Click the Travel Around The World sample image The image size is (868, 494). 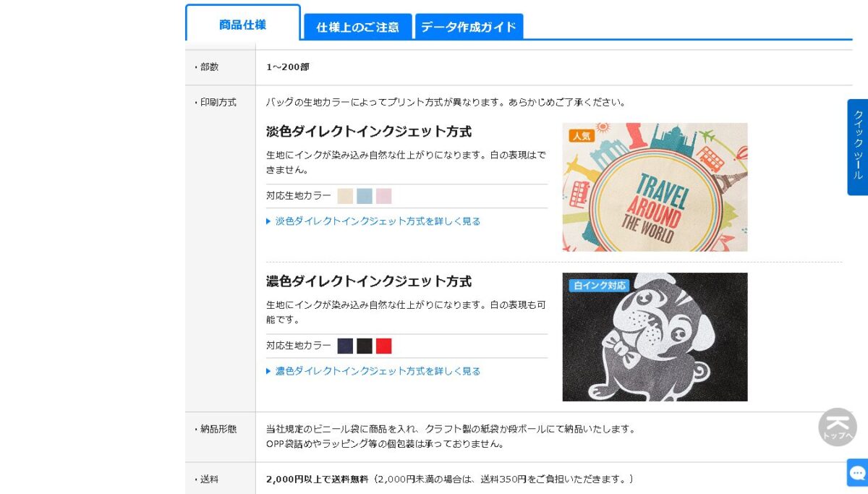[x=655, y=187]
